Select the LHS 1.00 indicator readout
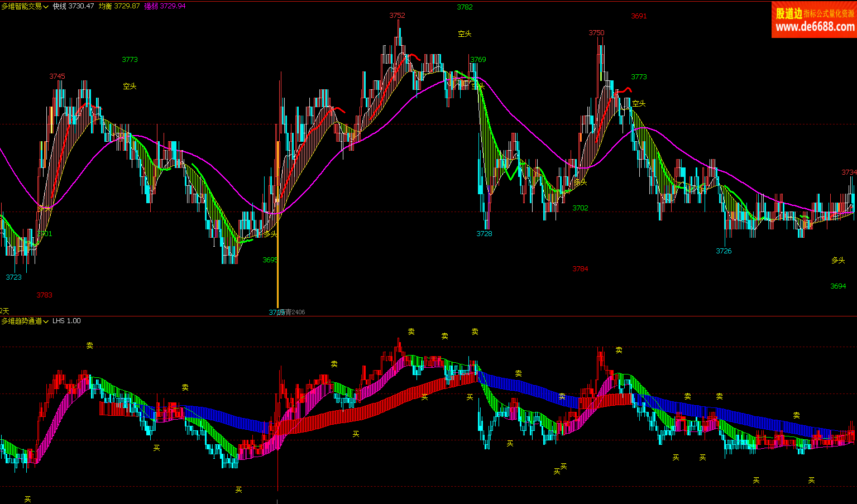The height and width of the screenshot is (504, 857). 66,321
